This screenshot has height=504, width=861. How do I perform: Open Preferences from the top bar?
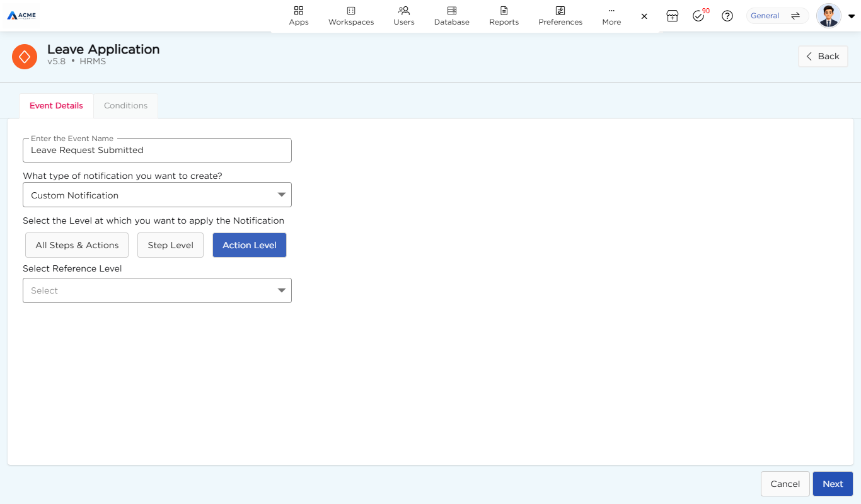pos(560,16)
